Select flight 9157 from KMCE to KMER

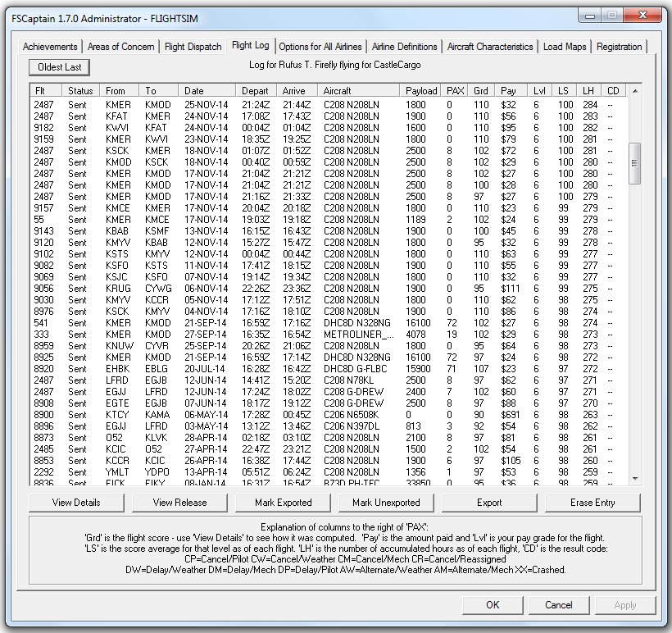pyautogui.click(x=329, y=208)
